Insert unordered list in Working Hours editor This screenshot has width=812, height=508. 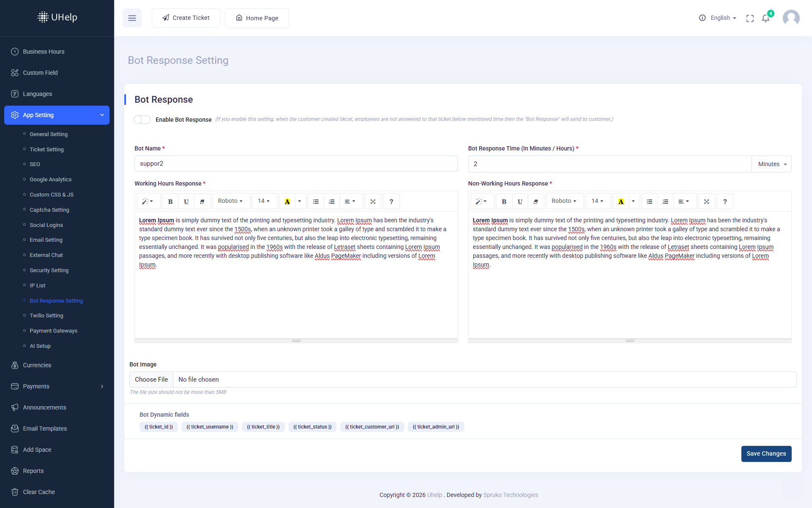point(315,202)
